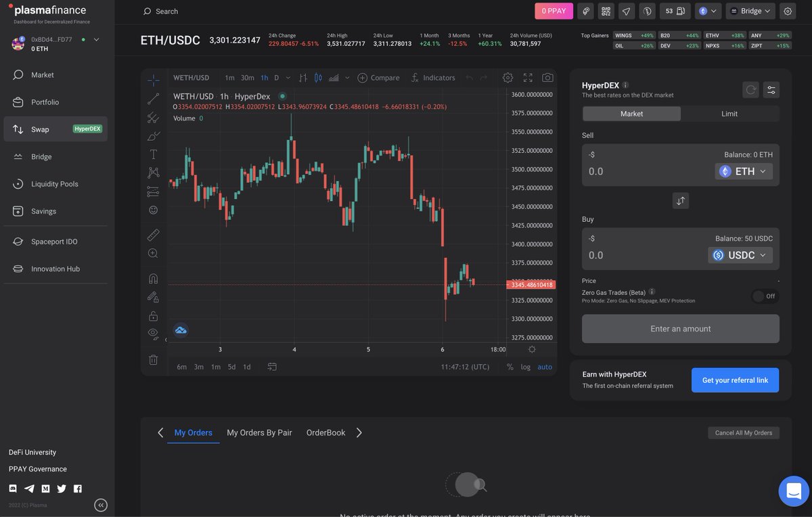The width and height of the screenshot is (812, 517).
Task: Refresh HyperDEX rates icon
Action: coord(751,89)
